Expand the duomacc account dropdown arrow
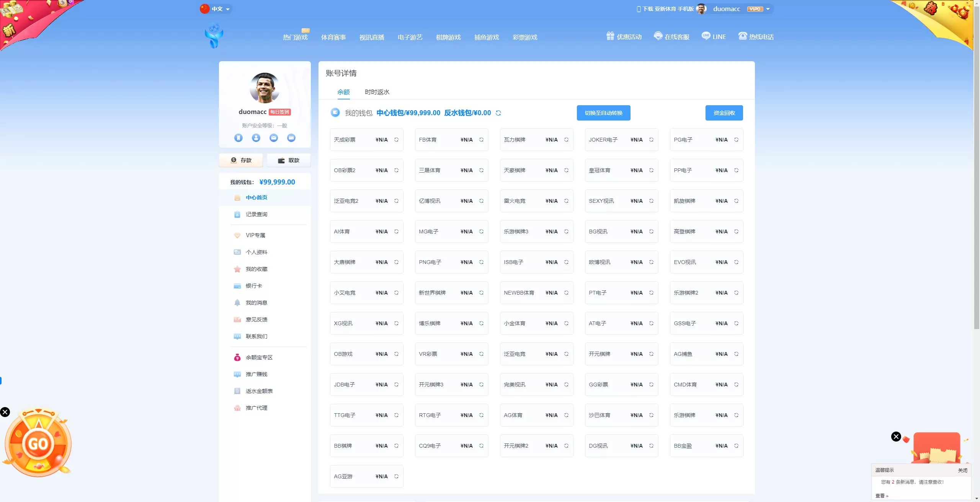980x502 pixels. tap(768, 9)
